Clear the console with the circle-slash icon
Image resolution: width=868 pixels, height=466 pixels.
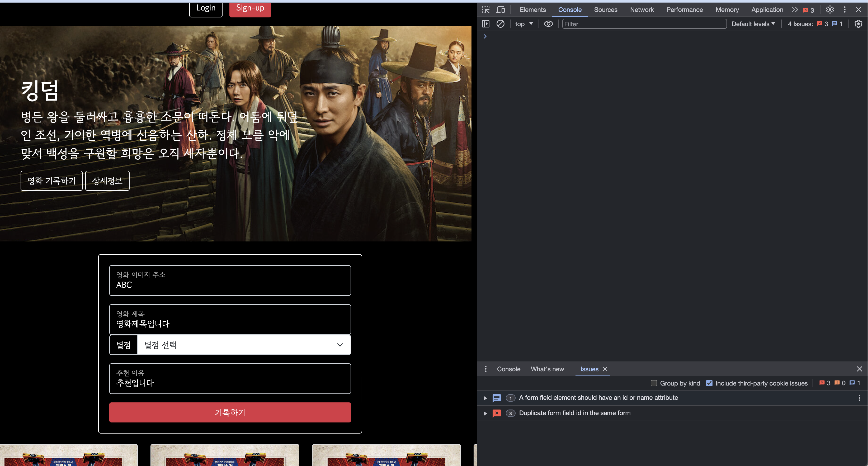[500, 24]
